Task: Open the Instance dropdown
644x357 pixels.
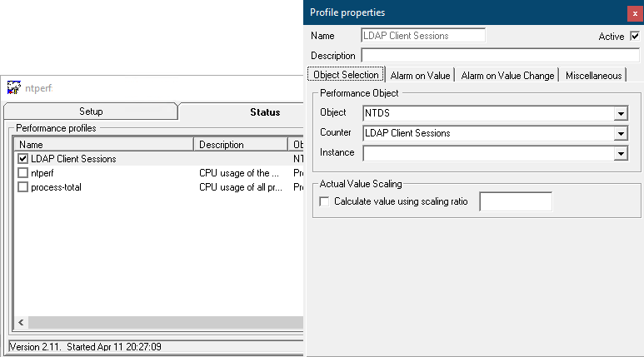Action: click(x=621, y=153)
